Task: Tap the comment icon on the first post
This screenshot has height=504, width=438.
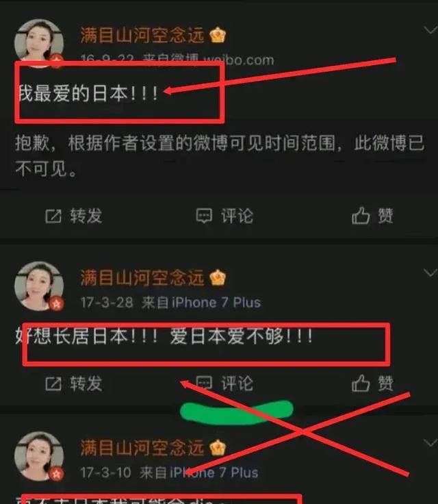Action: [204, 216]
